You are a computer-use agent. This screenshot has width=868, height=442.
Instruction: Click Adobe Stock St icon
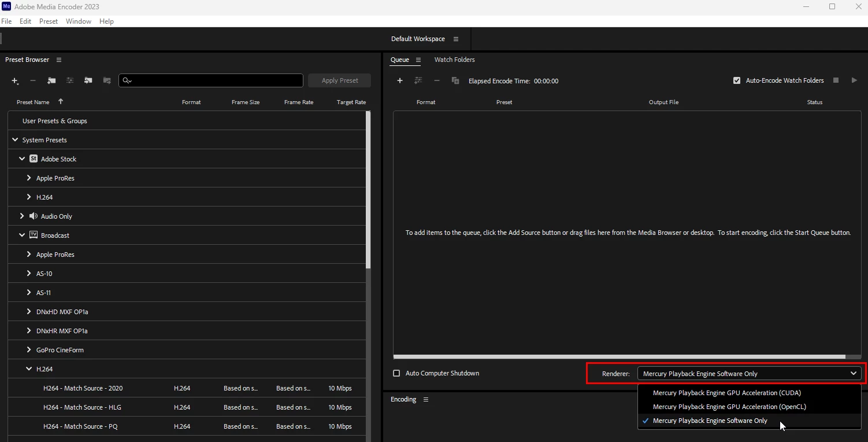(x=34, y=159)
